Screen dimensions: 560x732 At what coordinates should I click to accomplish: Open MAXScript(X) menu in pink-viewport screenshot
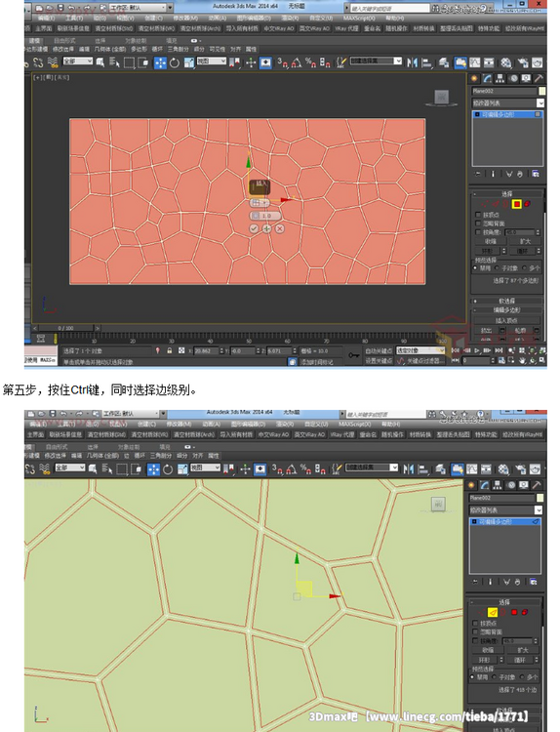coord(359,18)
